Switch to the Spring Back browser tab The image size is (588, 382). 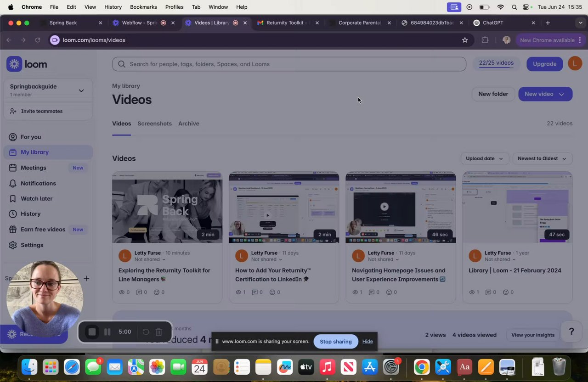click(71, 22)
